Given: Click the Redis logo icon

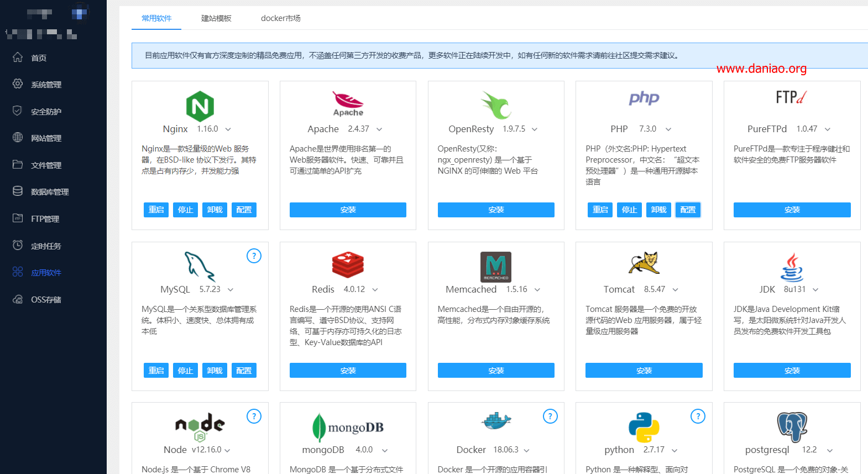Looking at the screenshot, I should (348, 264).
